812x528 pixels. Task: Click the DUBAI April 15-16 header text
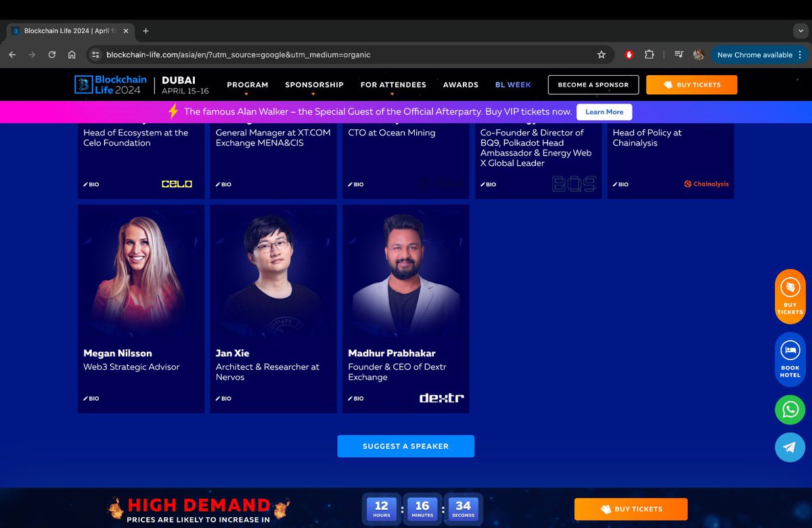point(185,85)
